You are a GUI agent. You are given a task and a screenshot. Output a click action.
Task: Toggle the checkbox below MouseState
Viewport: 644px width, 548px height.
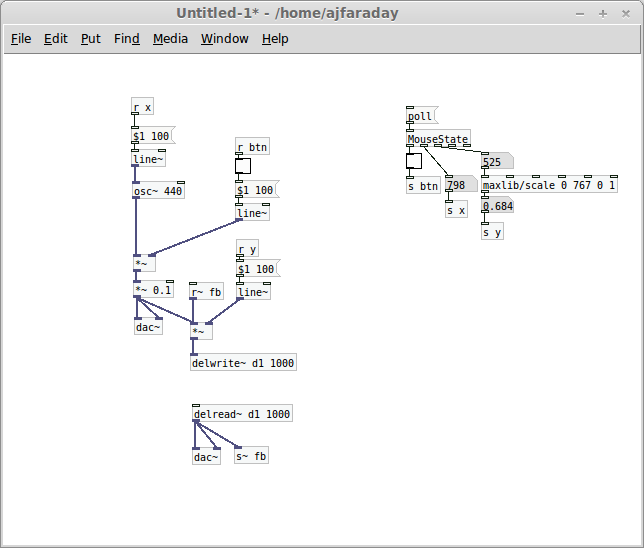(x=414, y=161)
